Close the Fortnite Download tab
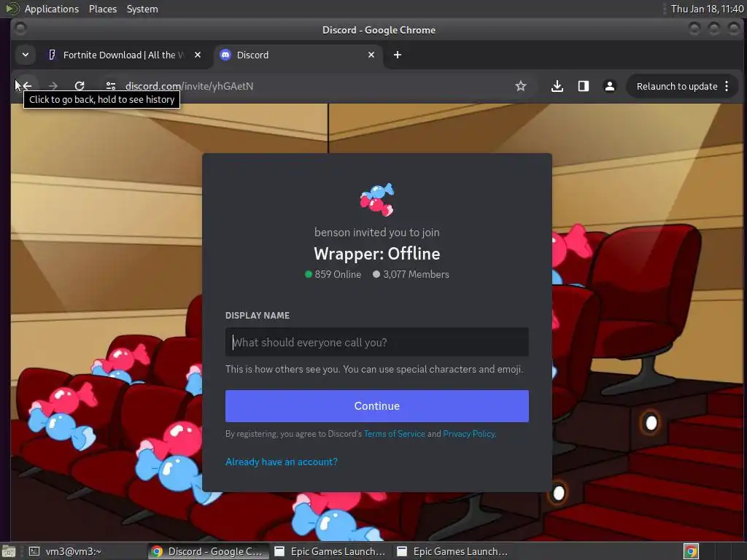Screen dimensions: 747x560 coord(198,55)
